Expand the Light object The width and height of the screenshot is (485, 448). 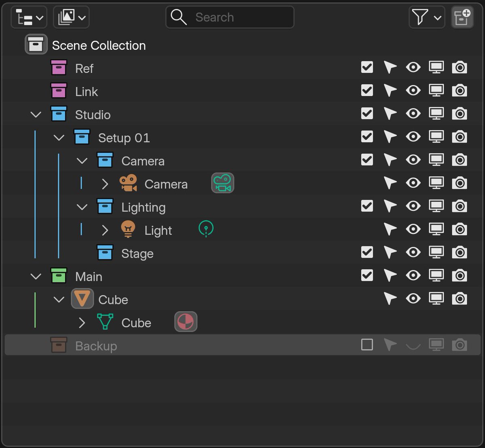coord(105,230)
